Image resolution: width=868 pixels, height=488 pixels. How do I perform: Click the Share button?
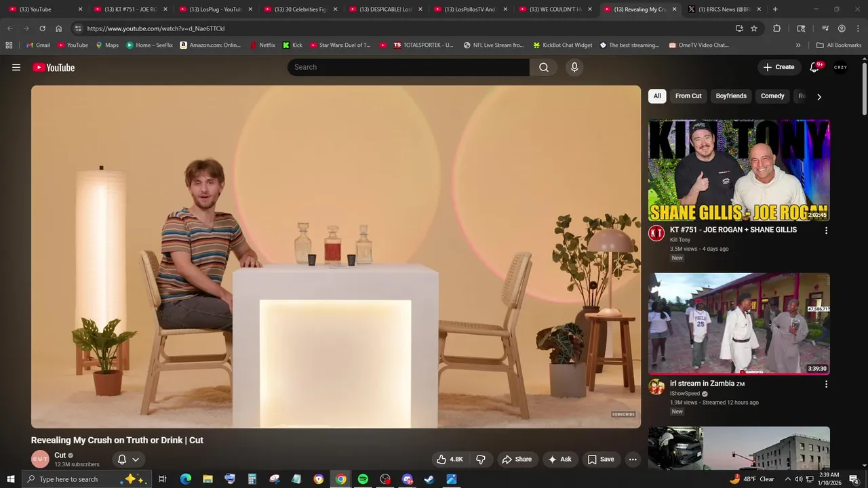click(x=517, y=459)
